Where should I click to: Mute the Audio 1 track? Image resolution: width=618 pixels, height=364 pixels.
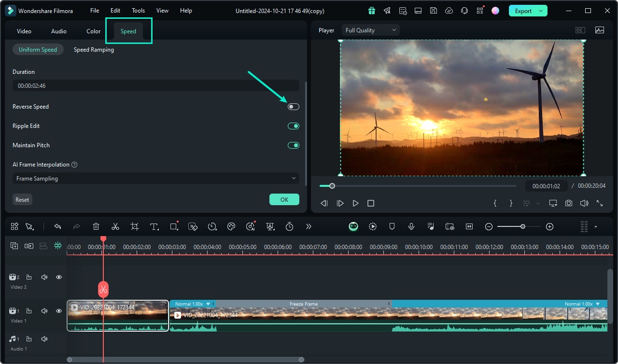[x=44, y=339]
